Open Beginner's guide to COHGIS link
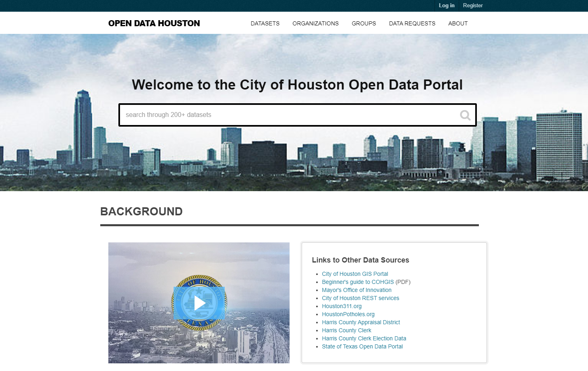The image size is (588, 371). click(358, 282)
